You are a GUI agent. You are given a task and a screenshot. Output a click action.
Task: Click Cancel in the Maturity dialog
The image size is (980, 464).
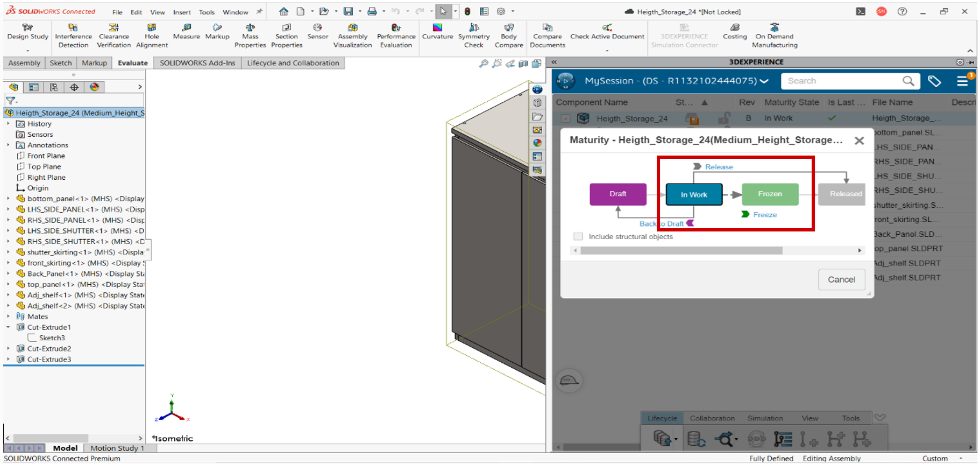tap(841, 279)
